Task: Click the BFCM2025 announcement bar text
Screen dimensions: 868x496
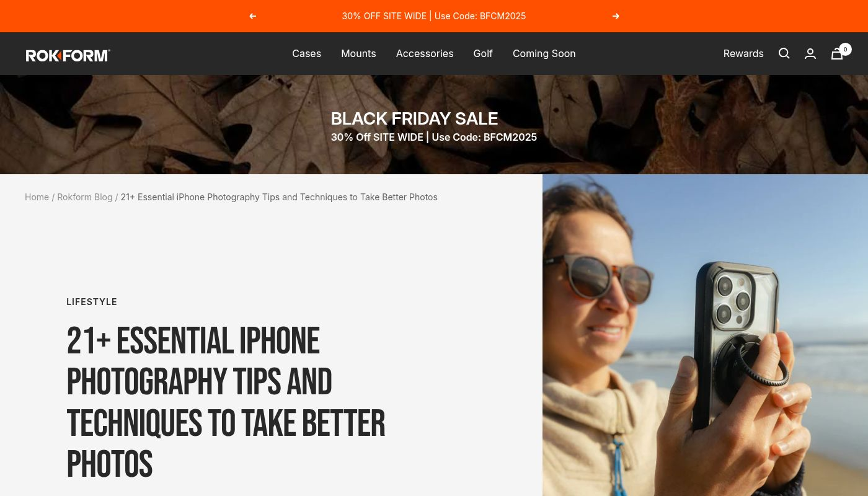Action: [x=434, y=16]
